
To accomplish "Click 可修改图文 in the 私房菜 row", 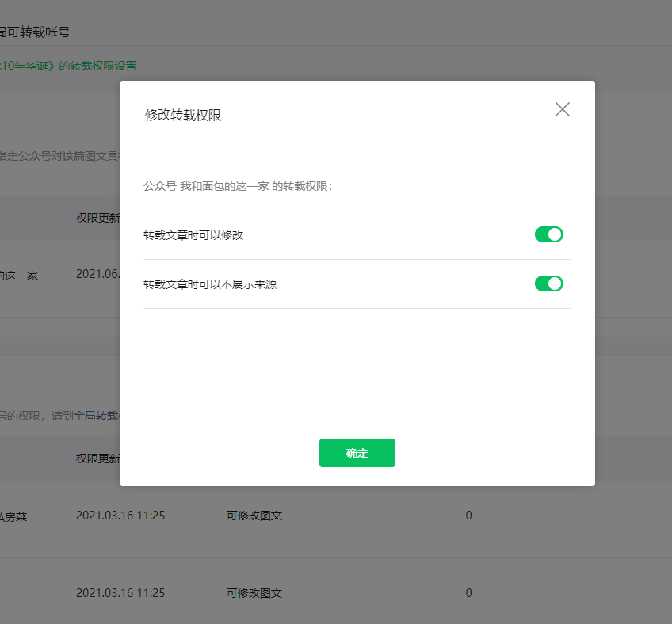I will [254, 516].
